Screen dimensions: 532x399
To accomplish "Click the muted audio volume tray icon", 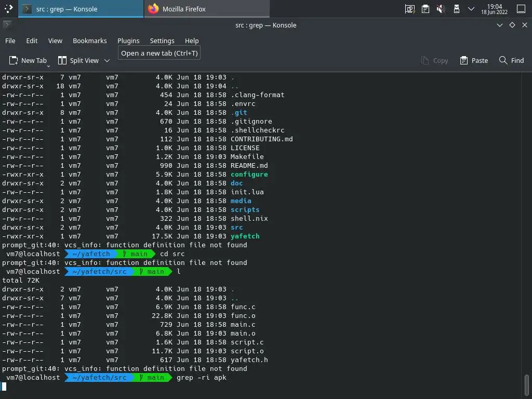I will pyautogui.click(x=441, y=9).
